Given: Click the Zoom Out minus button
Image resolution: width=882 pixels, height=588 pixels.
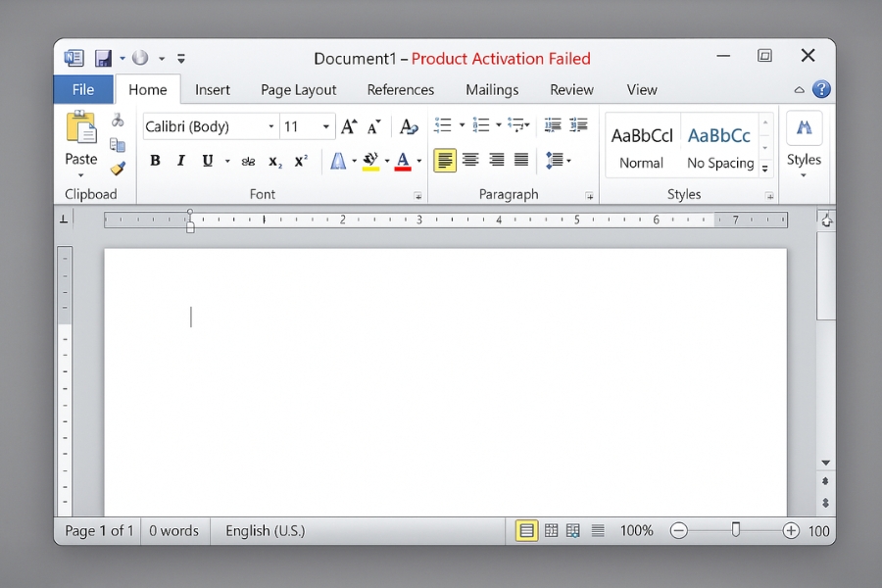Looking at the screenshot, I should (679, 530).
